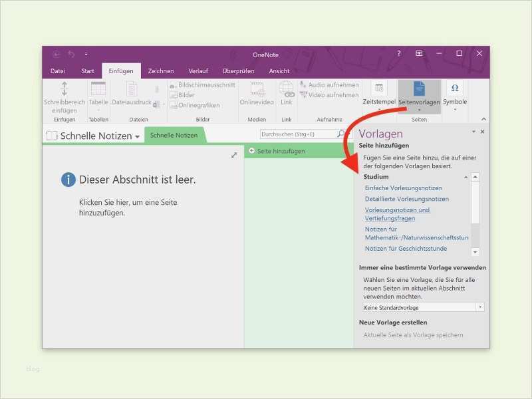Switch to the Zeichnen ribbon tab
The width and height of the screenshot is (532, 399).
(161, 70)
